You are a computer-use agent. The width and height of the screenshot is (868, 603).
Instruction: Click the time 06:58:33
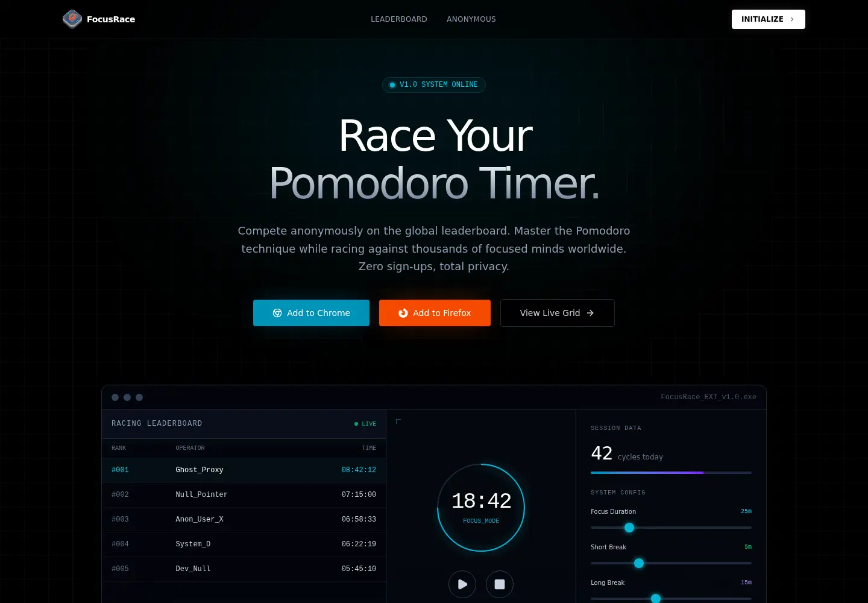[x=359, y=519]
